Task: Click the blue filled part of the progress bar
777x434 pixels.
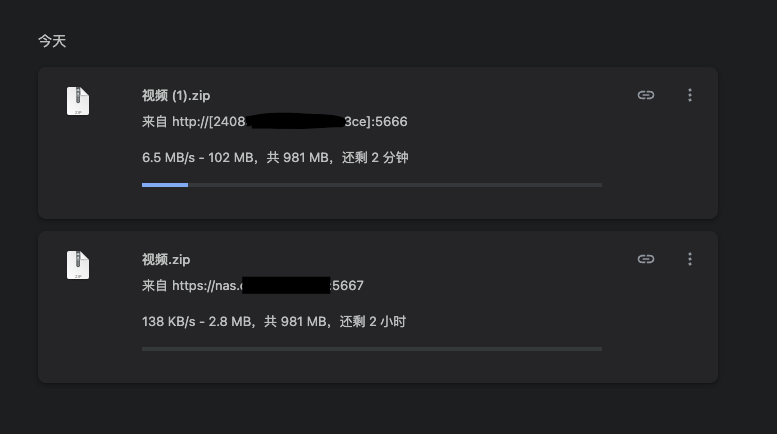Action: click(x=165, y=185)
